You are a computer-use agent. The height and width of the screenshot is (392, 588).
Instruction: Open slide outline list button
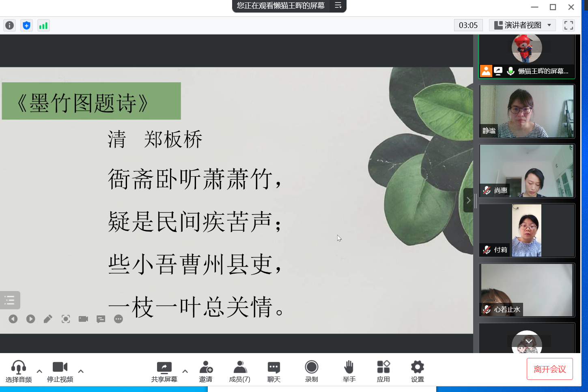coord(10,300)
